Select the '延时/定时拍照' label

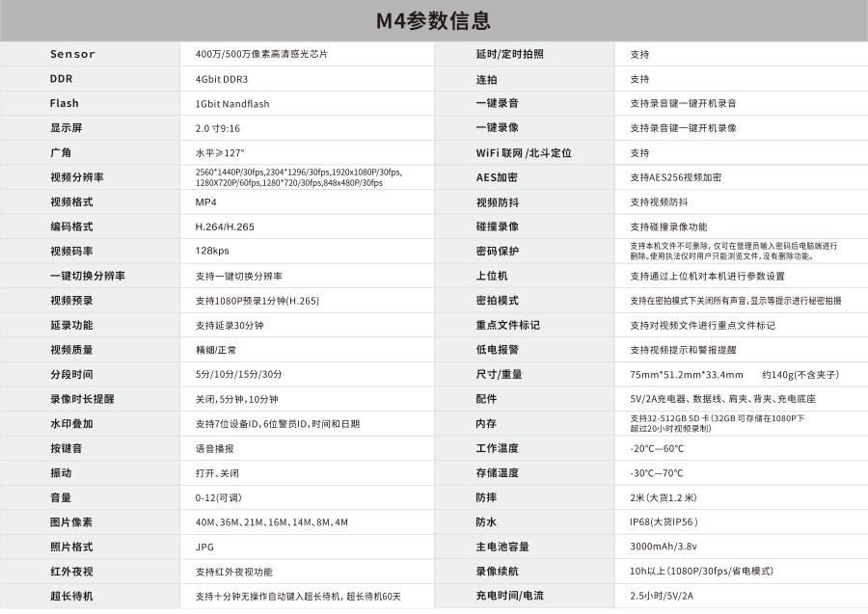tap(510, 54)
